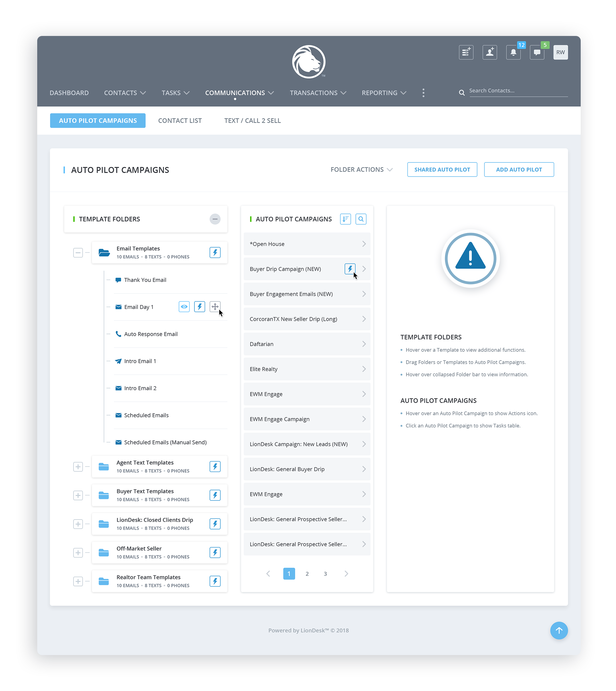The width and height of the screenshot is (616, 691).
Task: Click the sort campaigns icon
Action: tap(345, 219)
